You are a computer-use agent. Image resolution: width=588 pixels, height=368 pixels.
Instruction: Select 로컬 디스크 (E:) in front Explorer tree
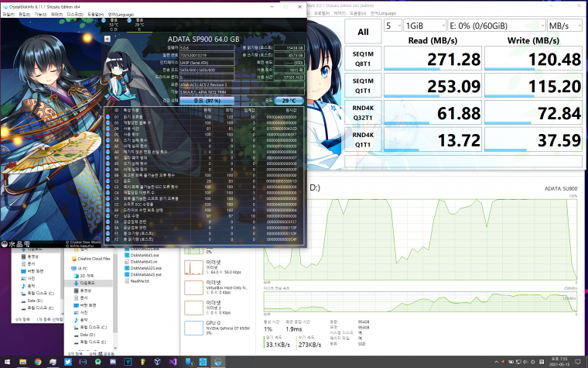pyautogui.click(x=90, y=342)
